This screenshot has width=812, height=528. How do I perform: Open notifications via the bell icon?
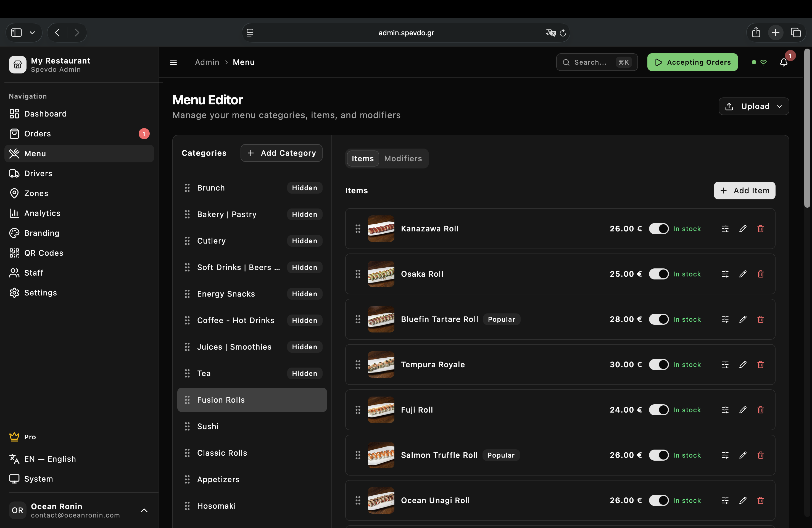tap(783, 62)
